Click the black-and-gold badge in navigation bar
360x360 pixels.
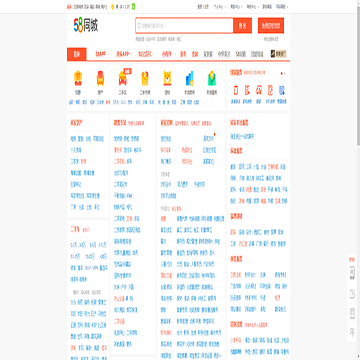279,54
